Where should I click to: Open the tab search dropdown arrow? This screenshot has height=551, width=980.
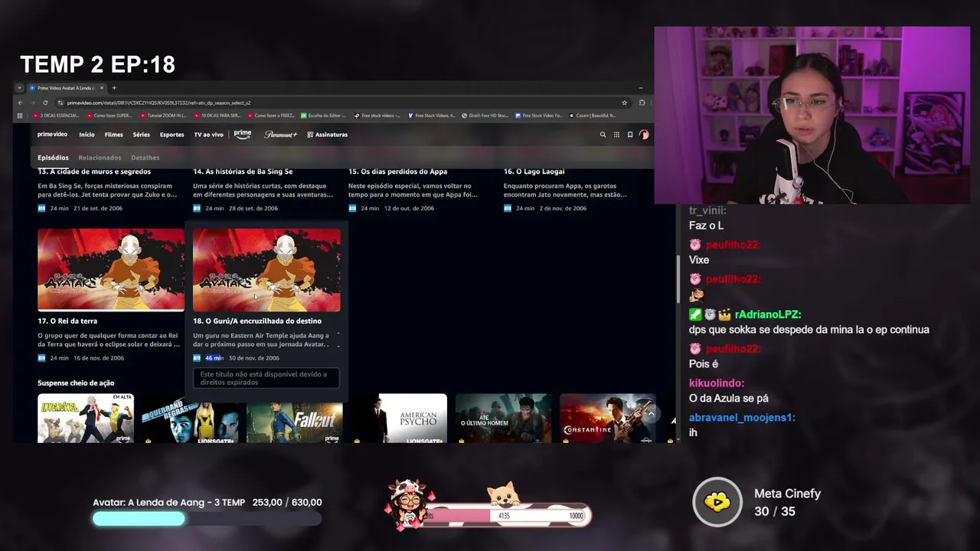pos(21,88)
